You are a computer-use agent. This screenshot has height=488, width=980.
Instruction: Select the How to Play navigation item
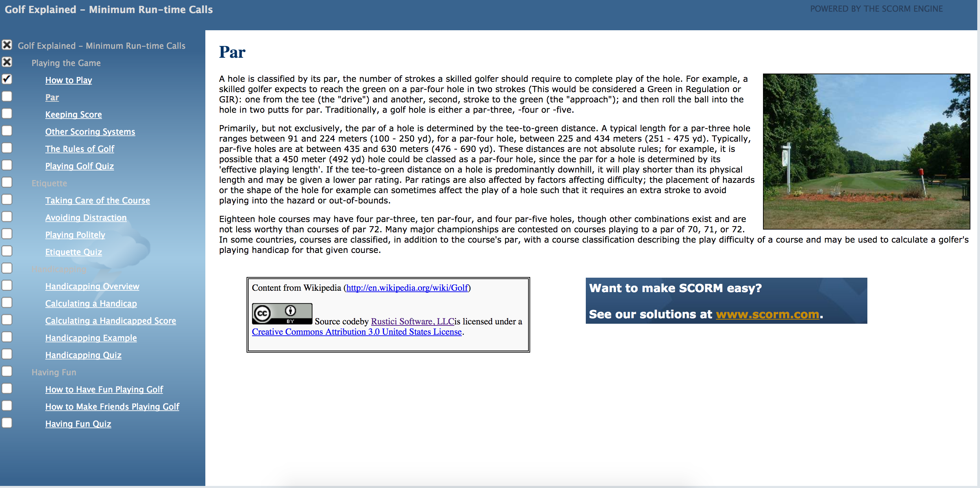point(68,80)
